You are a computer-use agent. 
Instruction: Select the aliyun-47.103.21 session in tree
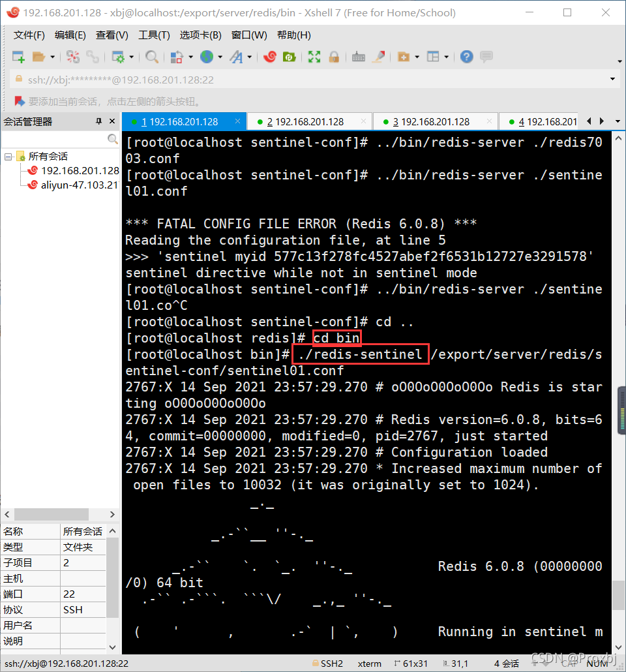[x=80, y=185]
